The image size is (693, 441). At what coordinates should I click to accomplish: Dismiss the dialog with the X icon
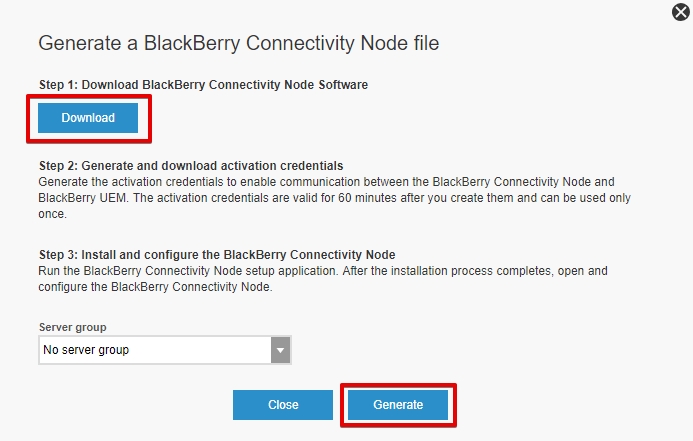pos(681,12)
